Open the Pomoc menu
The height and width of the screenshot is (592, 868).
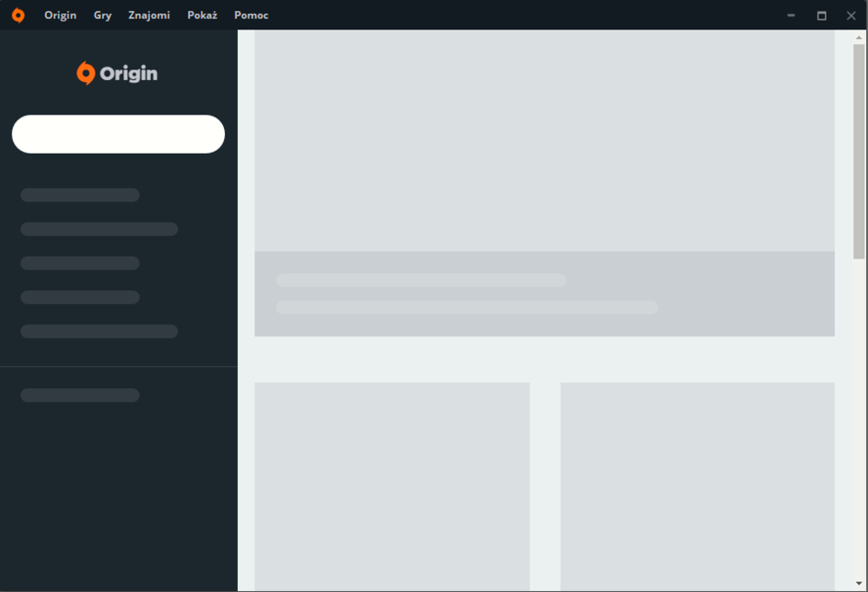[x=252, y=16]
